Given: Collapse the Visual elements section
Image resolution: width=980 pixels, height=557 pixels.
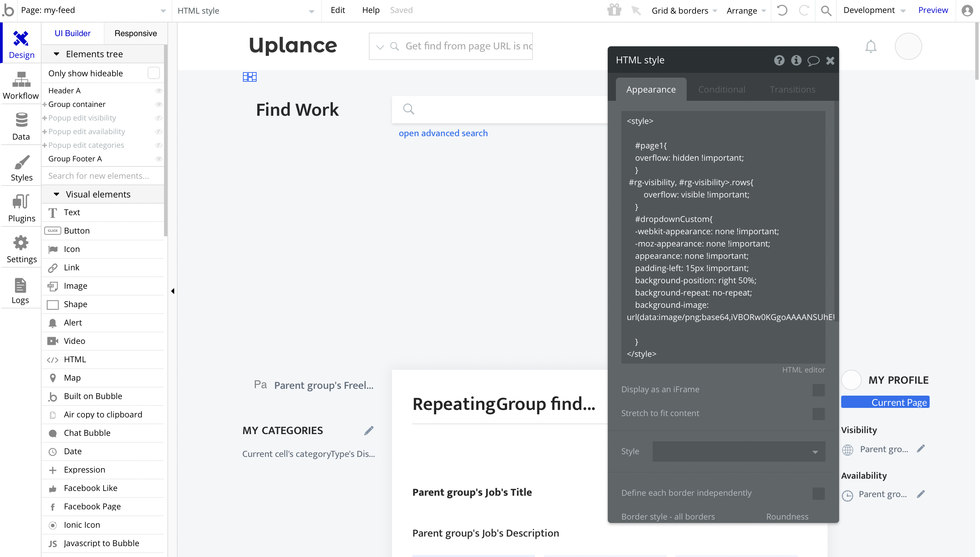Looking at the screenshot, I should [x=56, y=194].
